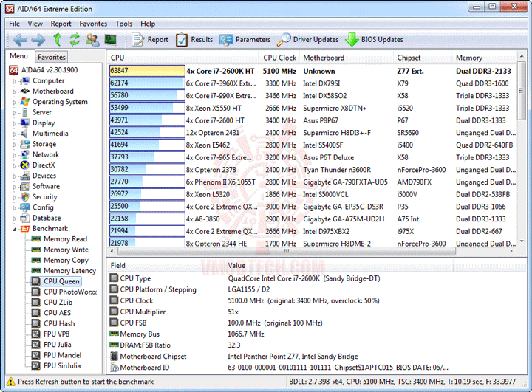
Task: Open the View menu
Action: [35, 24]
